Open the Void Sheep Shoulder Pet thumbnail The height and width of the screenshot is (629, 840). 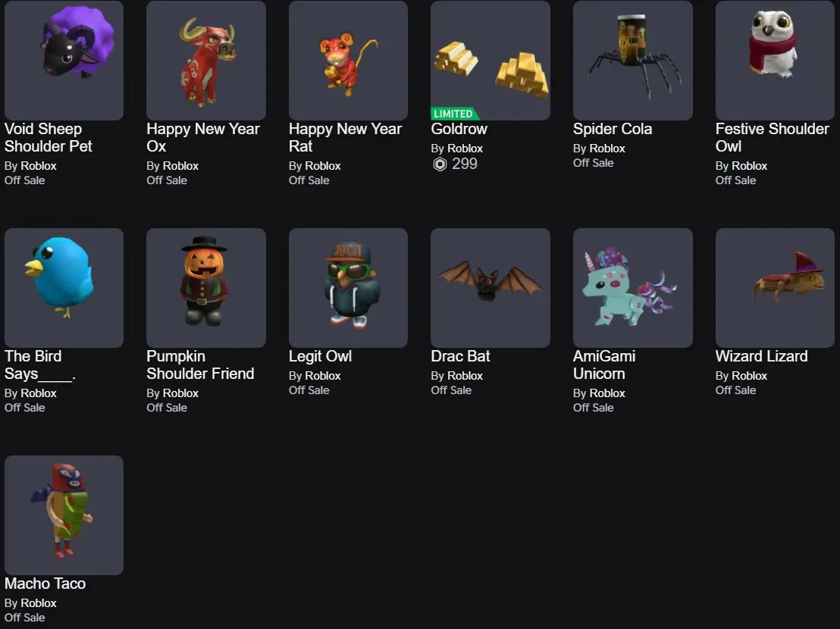coord(64,60)
